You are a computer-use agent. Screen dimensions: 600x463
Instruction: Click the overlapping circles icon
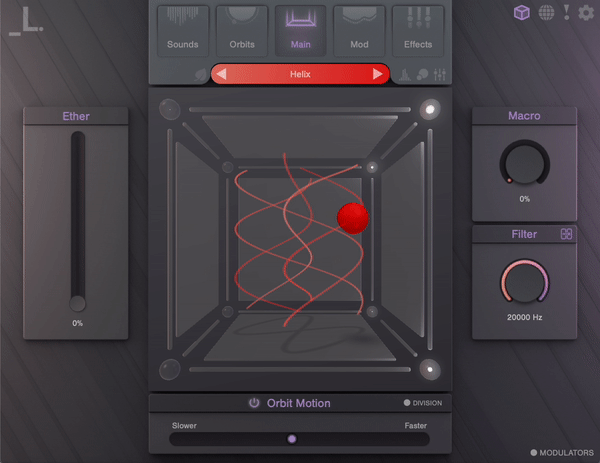422,75
